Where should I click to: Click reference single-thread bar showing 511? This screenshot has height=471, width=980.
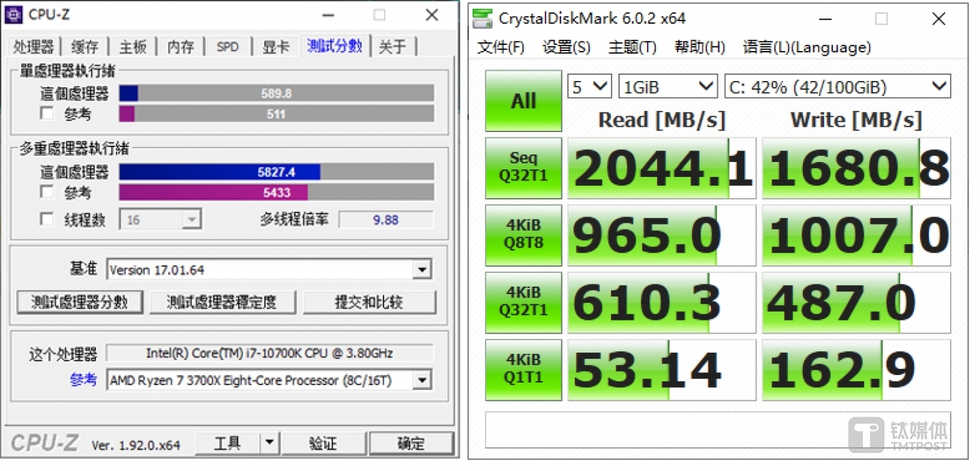click(276, 114)
